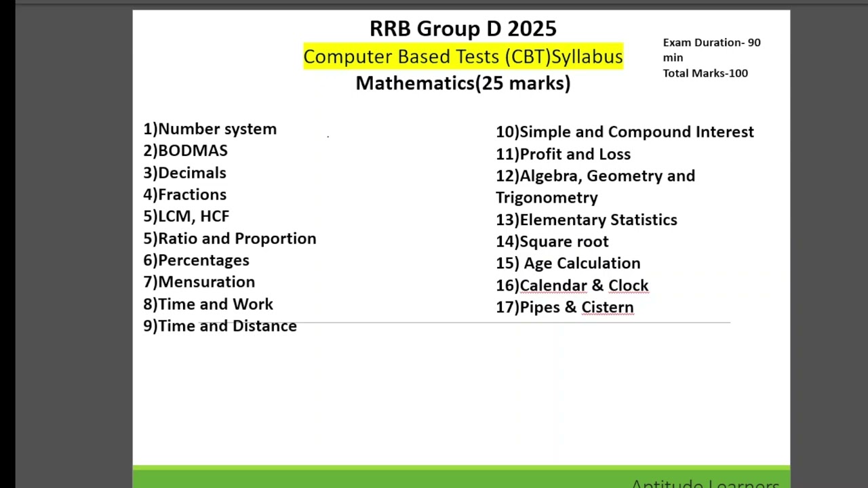Click the 'Trigonometry' continuation line
The width and height of the screenshot is (868, 488).
click(x=547, y=198)
